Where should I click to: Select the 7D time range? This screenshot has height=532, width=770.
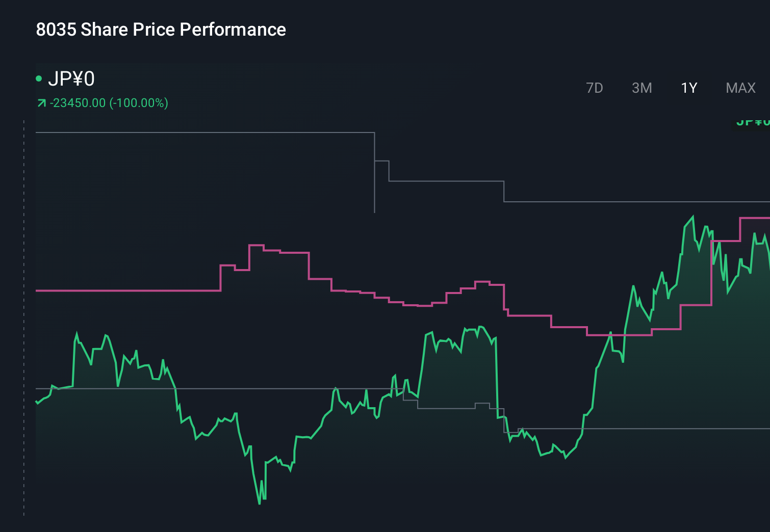point(595,88)
